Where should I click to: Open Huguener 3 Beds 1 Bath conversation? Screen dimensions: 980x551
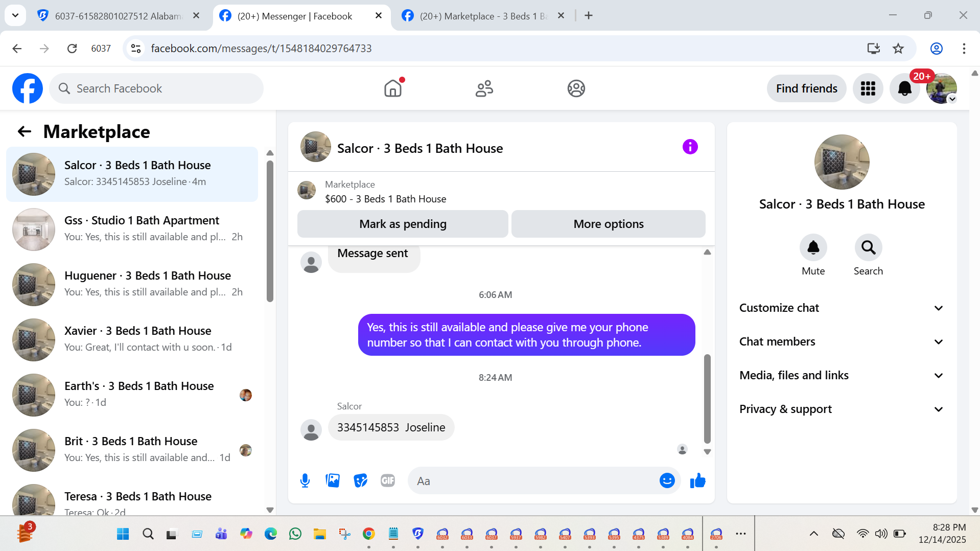[x=132, y=284]
